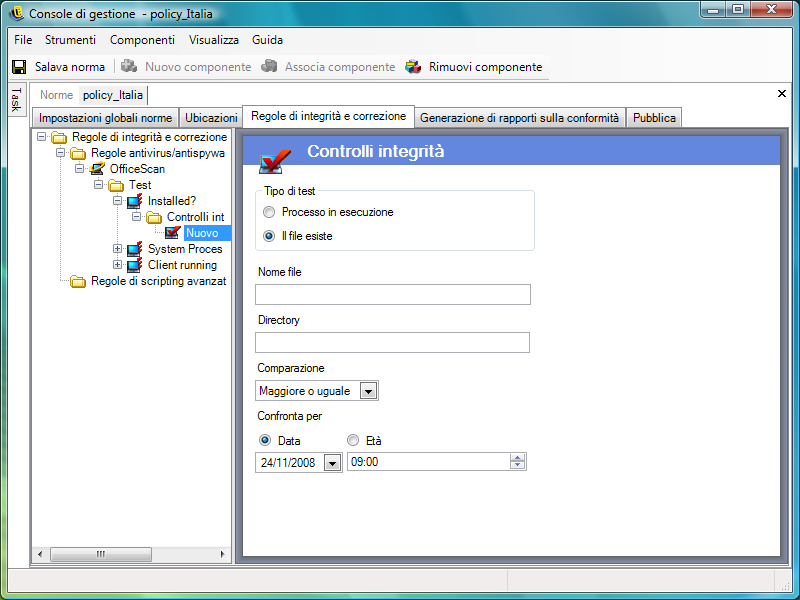This screenshot has height=600, width=800.
Task: Collapse the Regole antivirus/antispyware node
Action: pyautogui.click(x=60, y=153)
